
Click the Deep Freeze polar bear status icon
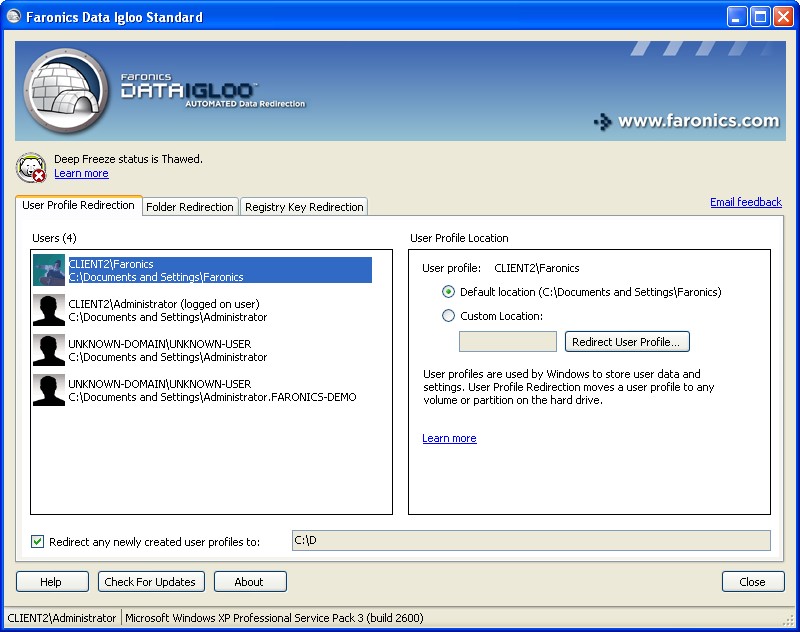(x=32, y=167)
